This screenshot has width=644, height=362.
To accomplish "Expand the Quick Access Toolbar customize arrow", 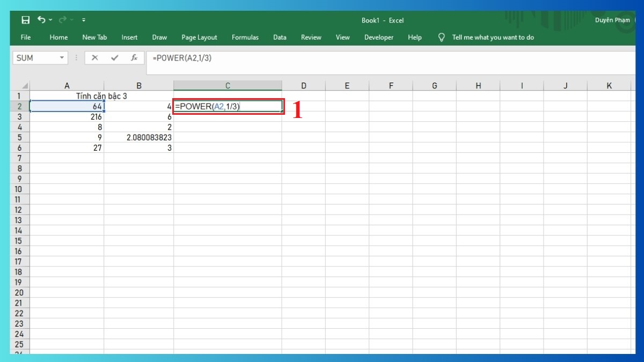I will pyautogui.click(x=83, y=20).
